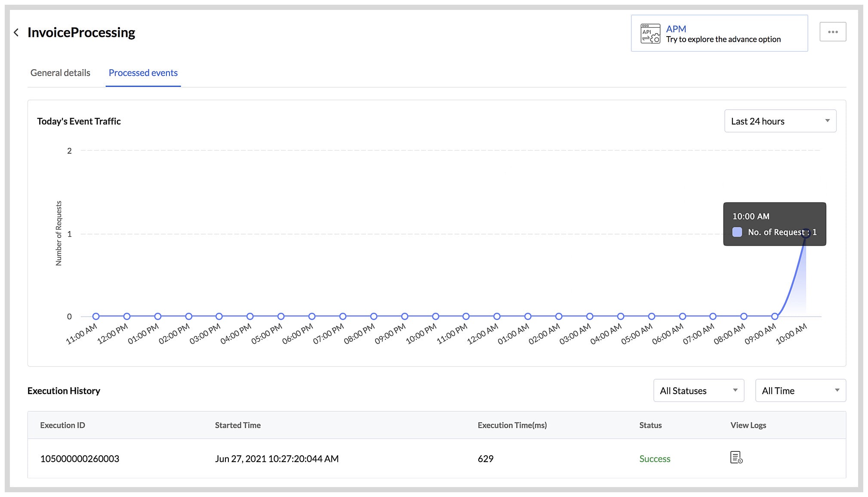This screenshot has height=497, width=868.
Task: Click the Execution ID column header
Action: tap(62, 425)
